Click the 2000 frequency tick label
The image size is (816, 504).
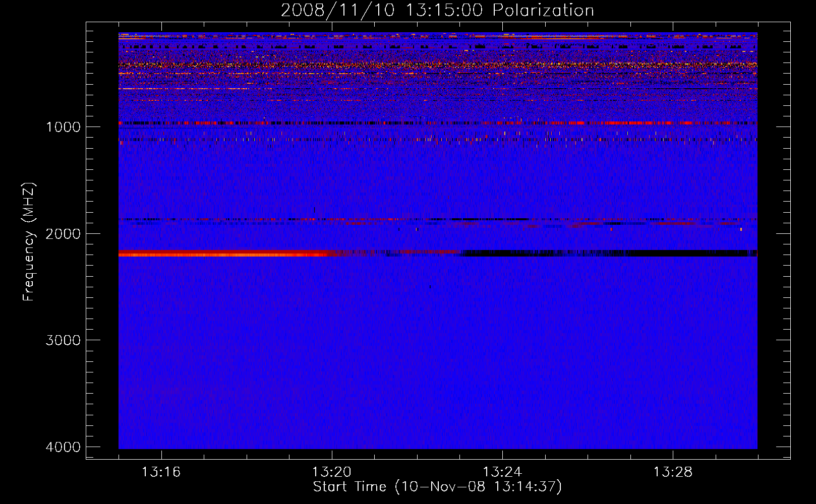(63, 234)
